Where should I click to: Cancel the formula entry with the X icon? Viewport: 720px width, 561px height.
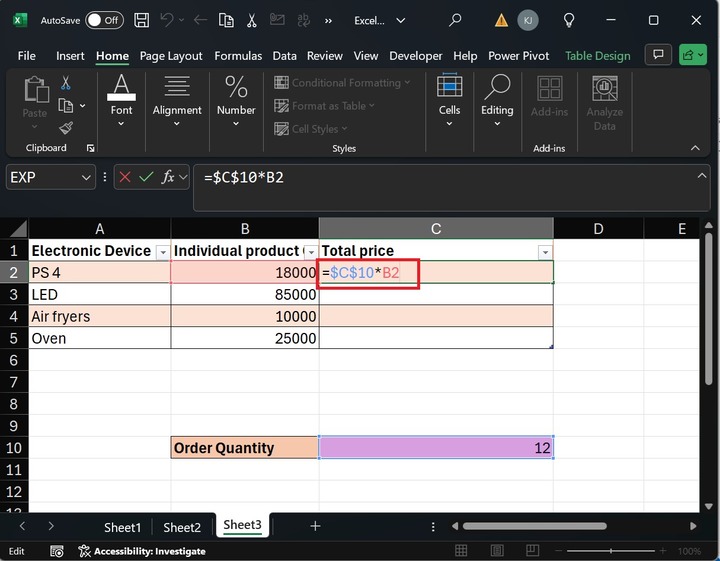(x=125, y=177)
